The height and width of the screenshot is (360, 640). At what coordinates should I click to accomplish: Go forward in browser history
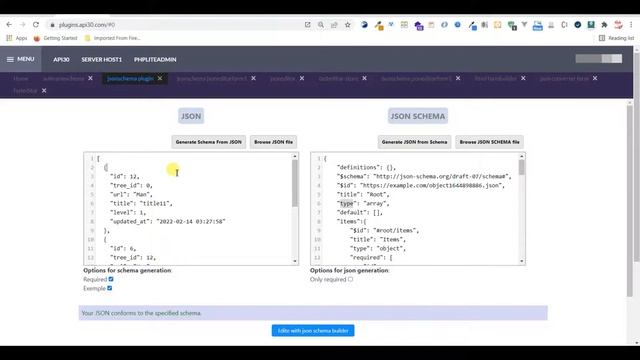[22, 25]
